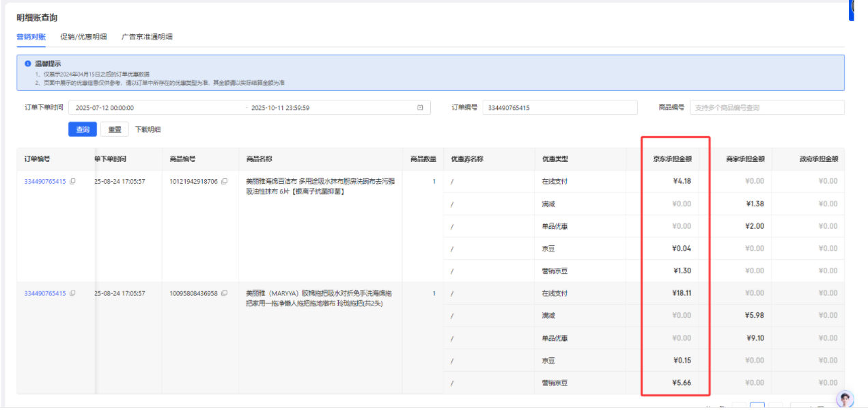
Task: Copy product number 10121942918706
Action: 224,182
